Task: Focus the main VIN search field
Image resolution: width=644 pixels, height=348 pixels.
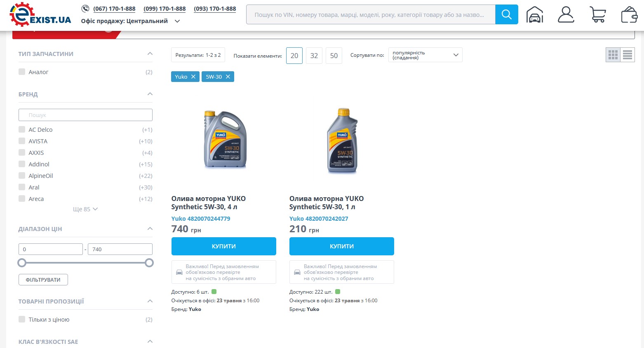Action: click(371, 15)
